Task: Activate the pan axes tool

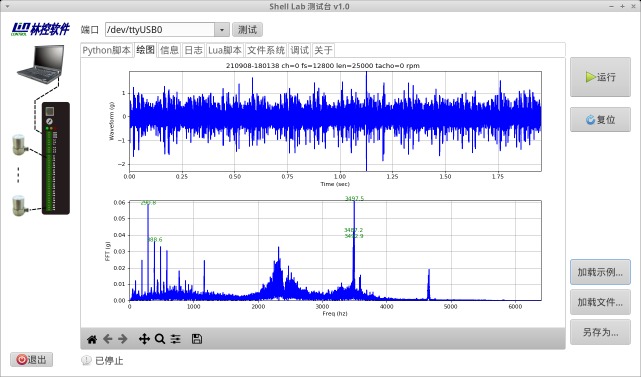Action: (144, 339)
